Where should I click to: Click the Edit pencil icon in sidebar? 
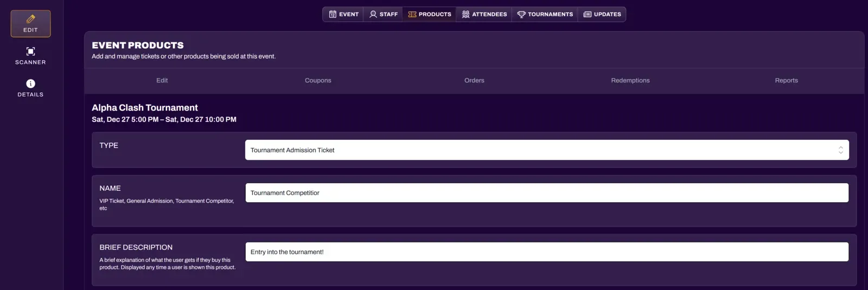[30, 20]
